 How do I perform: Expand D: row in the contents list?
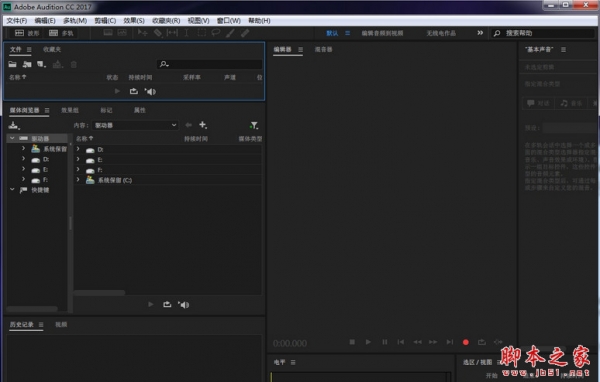78,149
